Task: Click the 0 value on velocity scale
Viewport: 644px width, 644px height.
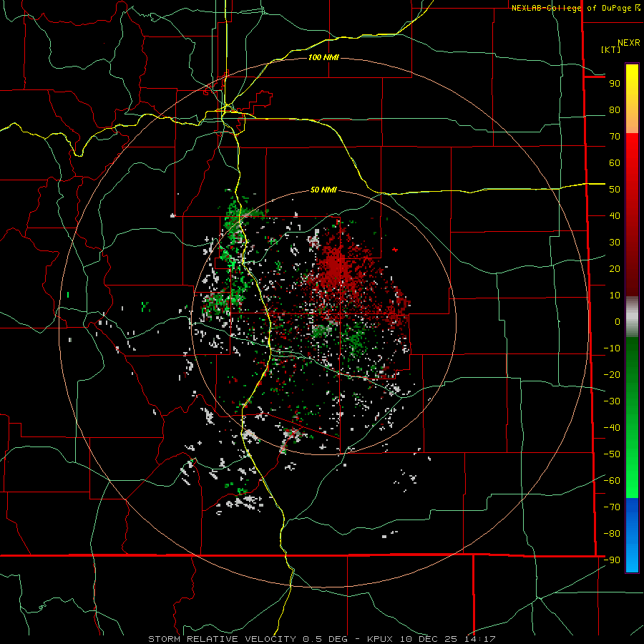Action: (618, 322)
